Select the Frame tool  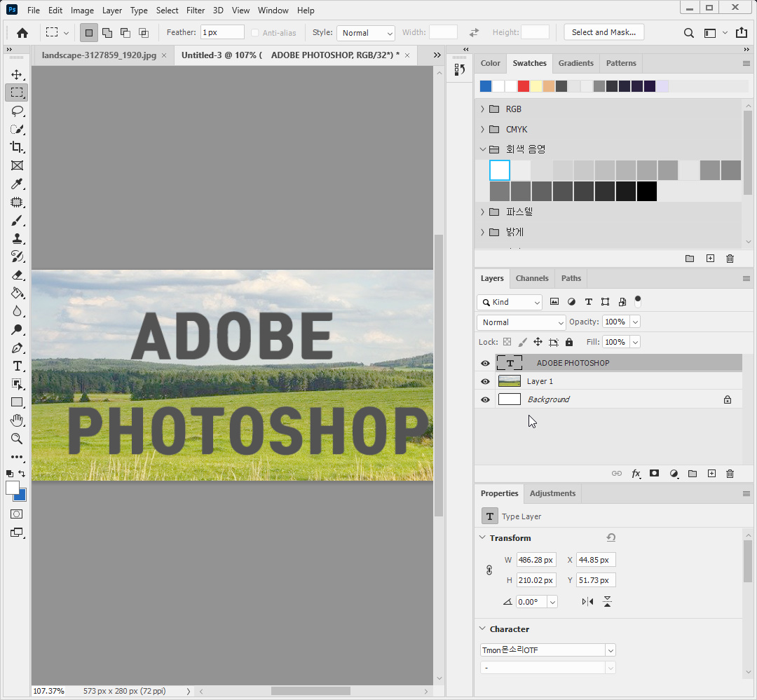17,165
